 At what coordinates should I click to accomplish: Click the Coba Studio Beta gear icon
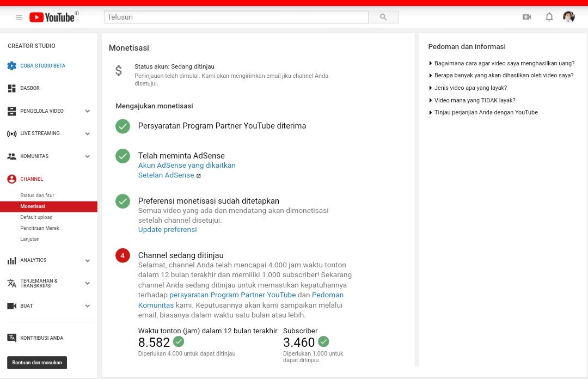(11, 66)
